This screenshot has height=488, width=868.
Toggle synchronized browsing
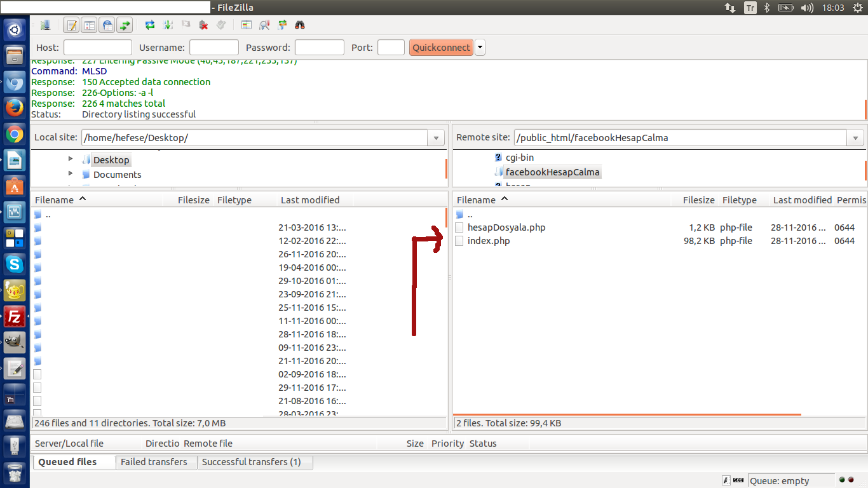click(x=282, y=25)
